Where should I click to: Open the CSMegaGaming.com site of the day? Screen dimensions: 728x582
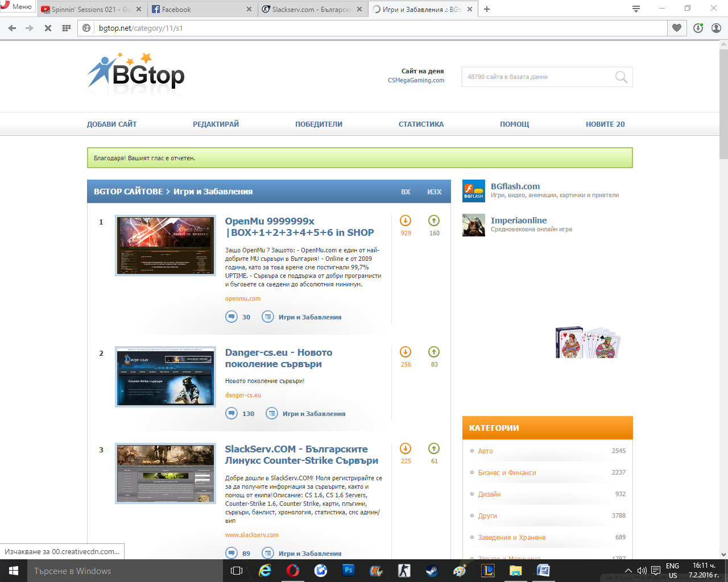click(416, 80)
